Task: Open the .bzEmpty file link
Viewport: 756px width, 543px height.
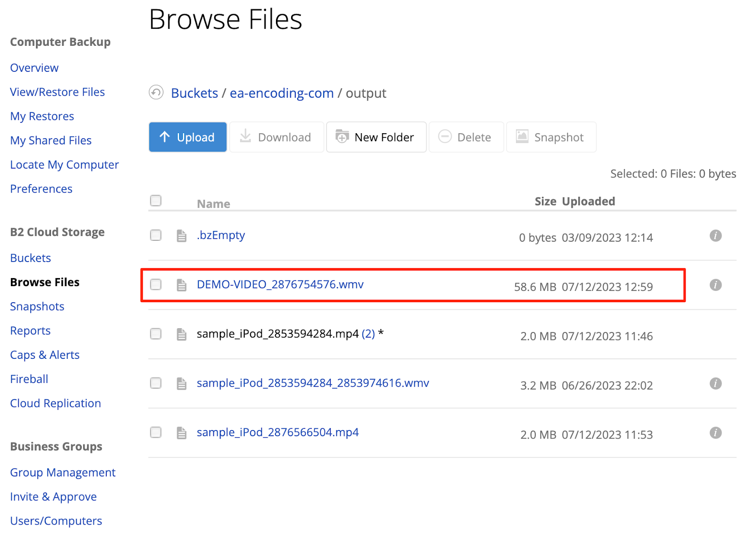Action: 221,235
